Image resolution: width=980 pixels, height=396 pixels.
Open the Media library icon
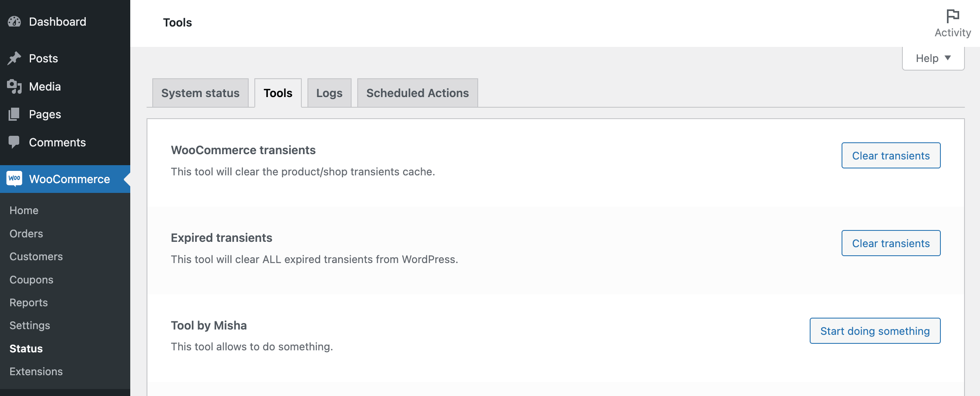point(15,86)
